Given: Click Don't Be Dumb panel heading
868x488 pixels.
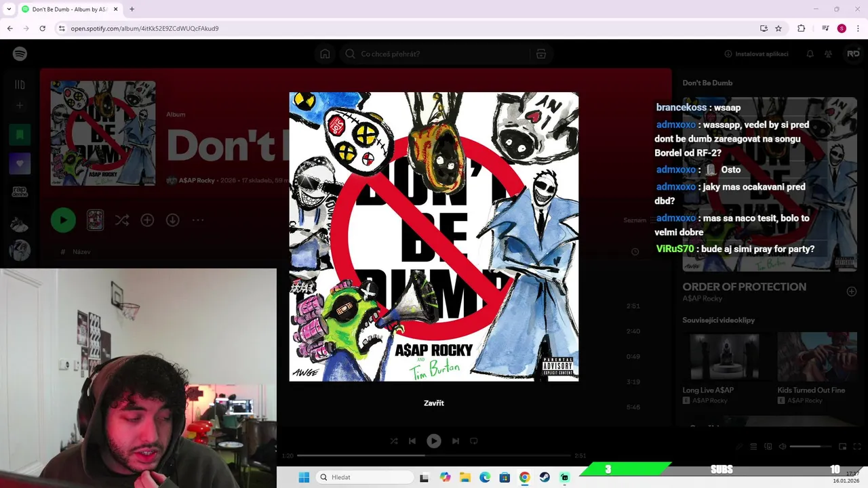Looking at the screenshot, I should (x=707, y=83).
